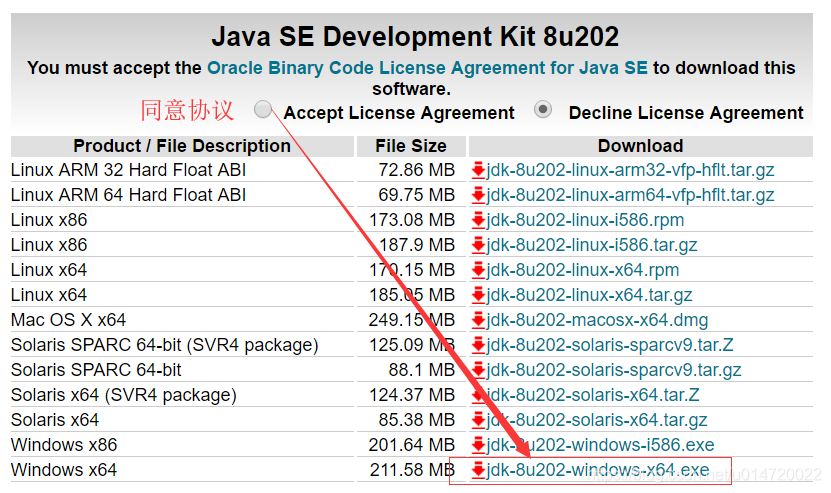Click 173.08 MB file size cell

pos(412,220)
